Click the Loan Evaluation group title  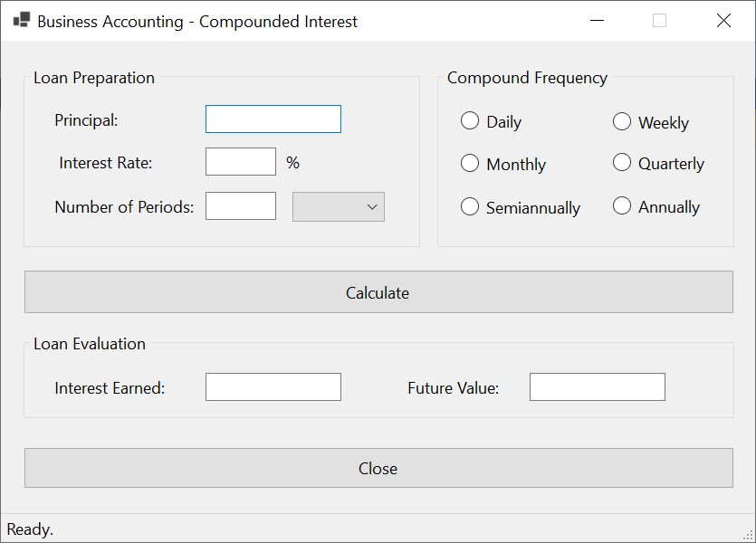[x=90, y=344]
